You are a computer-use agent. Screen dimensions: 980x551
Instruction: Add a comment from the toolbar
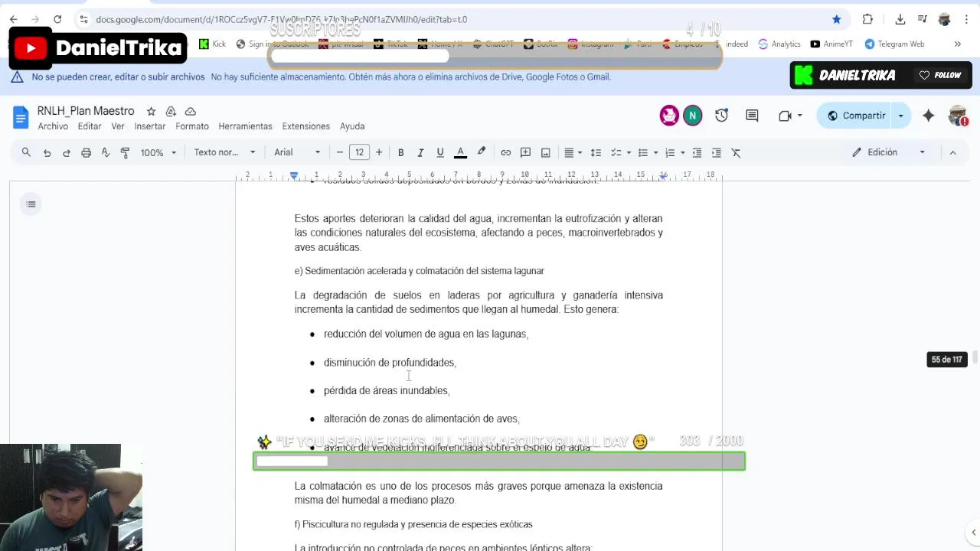526,152
